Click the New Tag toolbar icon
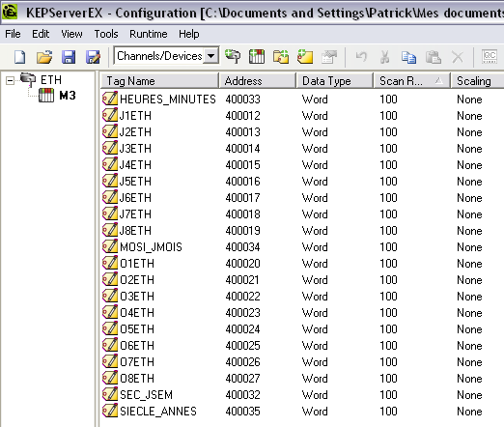Viewport: 504px width, 427px height. (305, 56)
